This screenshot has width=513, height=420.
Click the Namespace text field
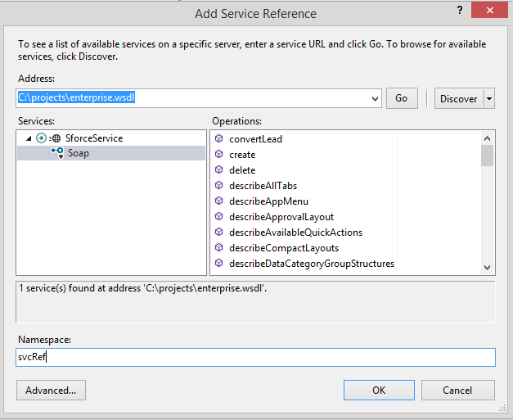pos(255,357)
